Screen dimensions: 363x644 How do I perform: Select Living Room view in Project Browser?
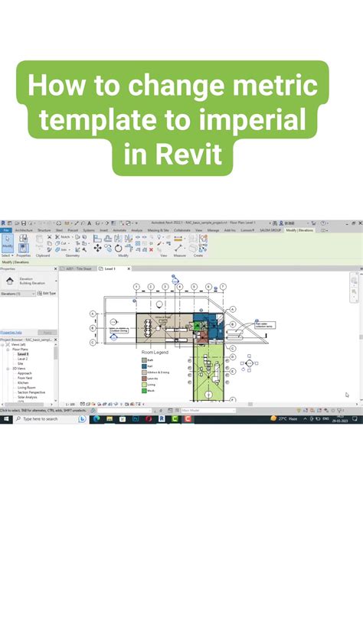[x=27, y=388]
